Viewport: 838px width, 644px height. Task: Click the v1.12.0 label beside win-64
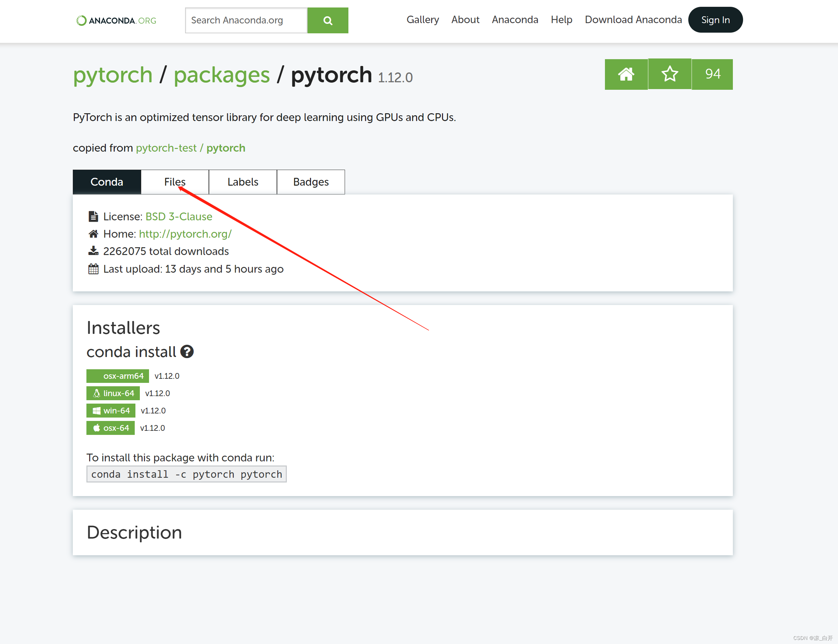(x=153, y=410)
